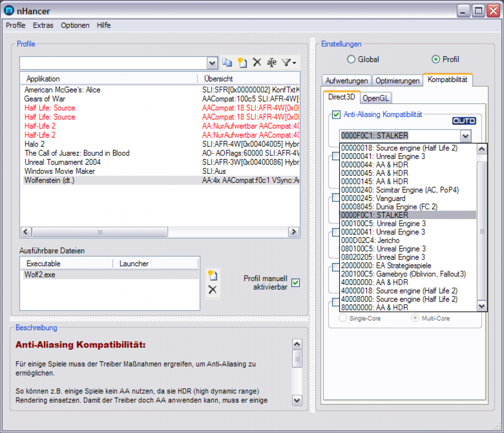This screenshot has height=433, width=504.
Task: Toggle Anti-Aliasing Kompatibilität checkbox
Action: coord(336,115)
